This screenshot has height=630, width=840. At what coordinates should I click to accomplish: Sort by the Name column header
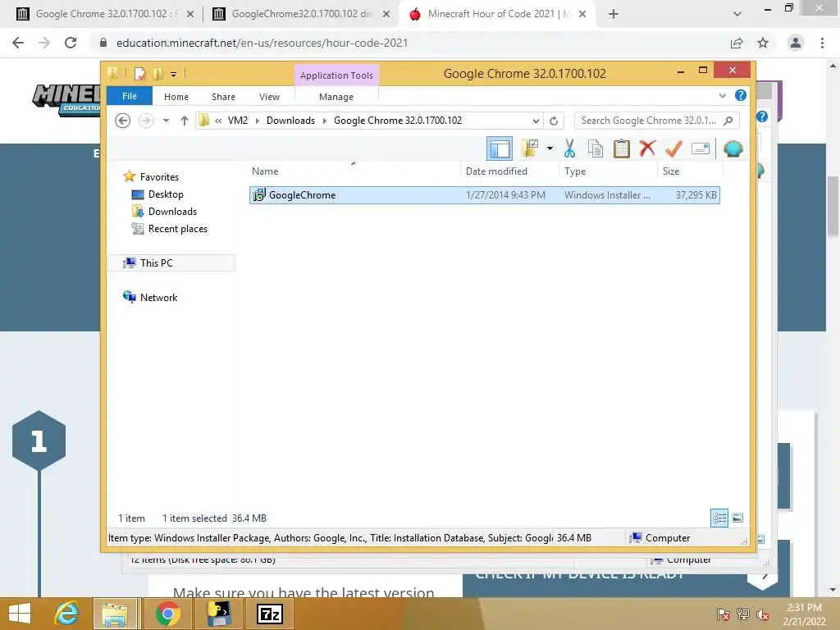coord(265,171)
